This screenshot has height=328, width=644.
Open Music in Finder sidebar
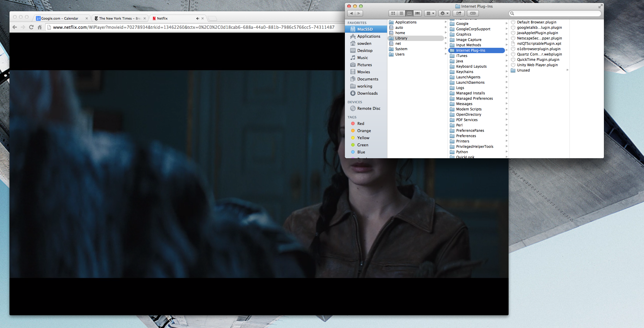[x=366, y=58]
